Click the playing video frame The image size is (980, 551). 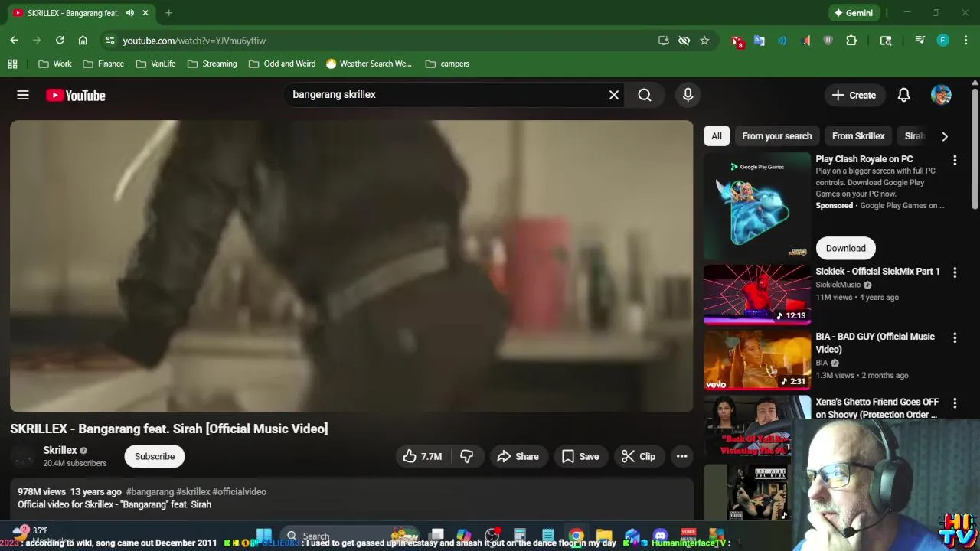[351, 266]
